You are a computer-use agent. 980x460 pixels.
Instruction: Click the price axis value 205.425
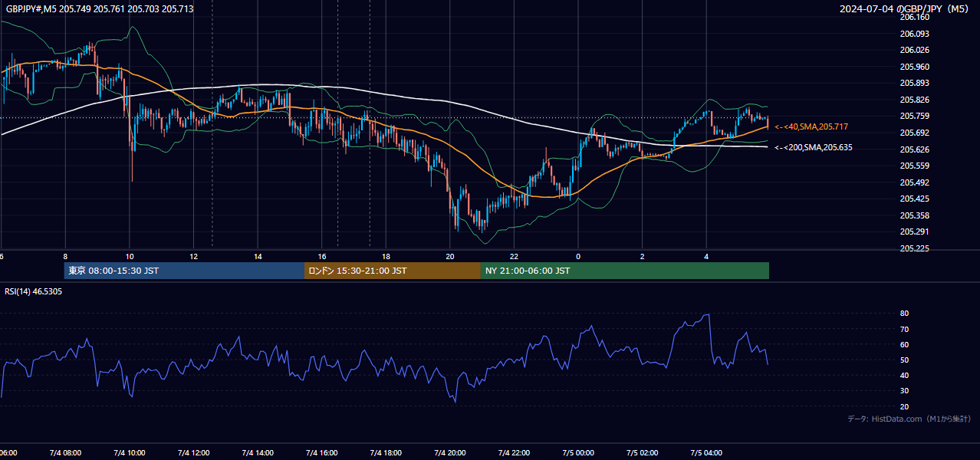[915, 199]
